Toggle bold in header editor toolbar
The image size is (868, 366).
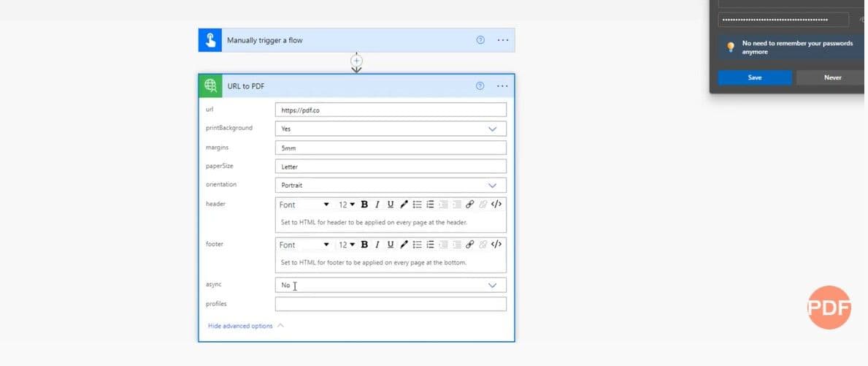(364, 205)
